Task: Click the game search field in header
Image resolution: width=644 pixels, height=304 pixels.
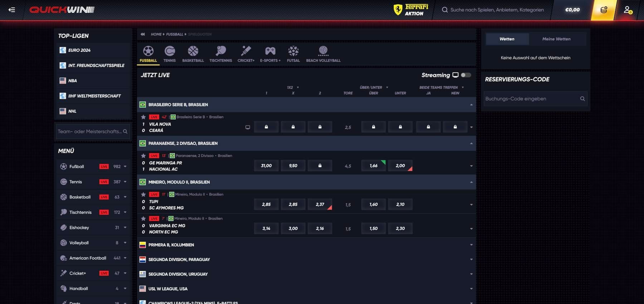Action: coord(497,10)
